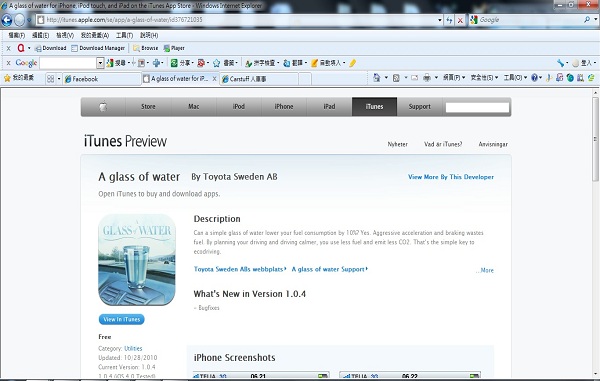This screenshot has height=381, width=600.
Task: Open the View More By This Developer link
Action: click(x=451, y=177)
